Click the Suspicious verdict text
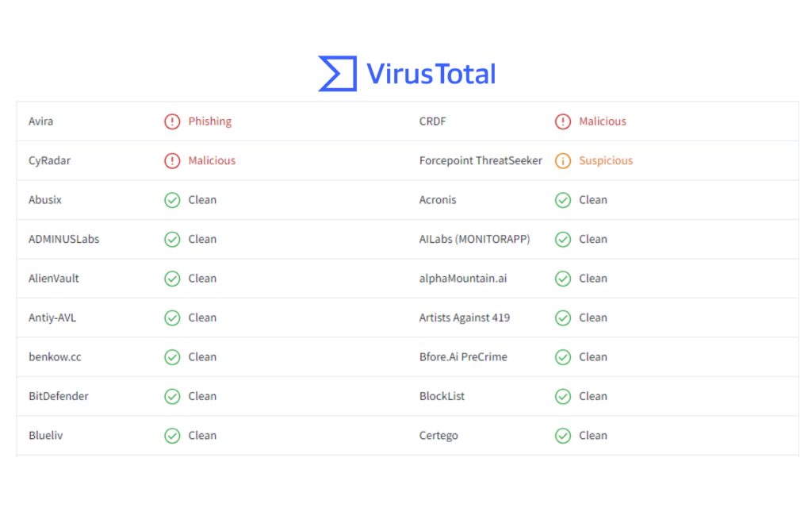This screenshot has width=812, height=508. 606,160
